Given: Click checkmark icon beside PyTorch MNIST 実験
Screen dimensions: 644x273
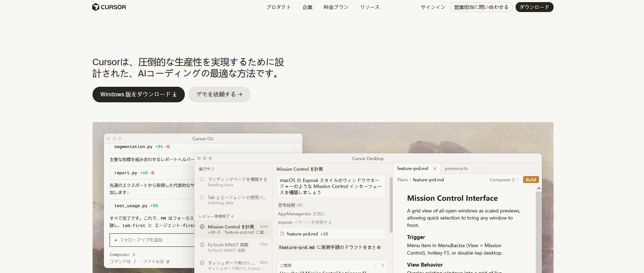Looking at the screenshot, I should point(202,245).
